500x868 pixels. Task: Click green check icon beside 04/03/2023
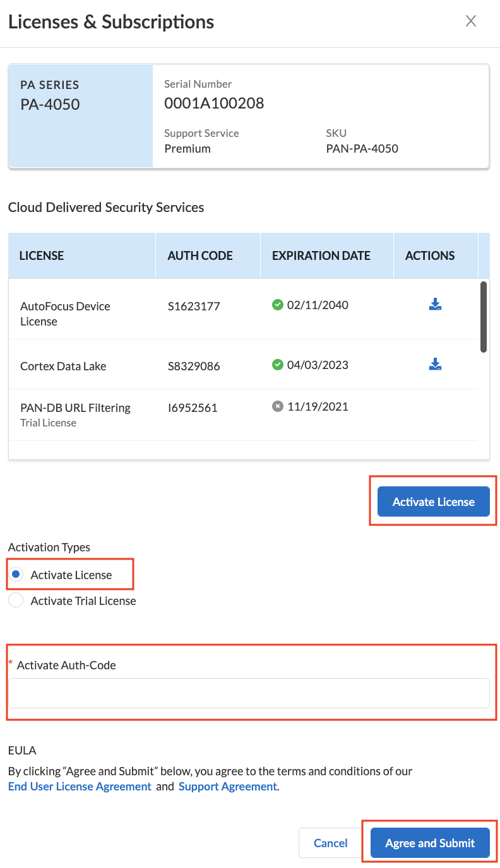pyautogui.click(x=277, y=365)
